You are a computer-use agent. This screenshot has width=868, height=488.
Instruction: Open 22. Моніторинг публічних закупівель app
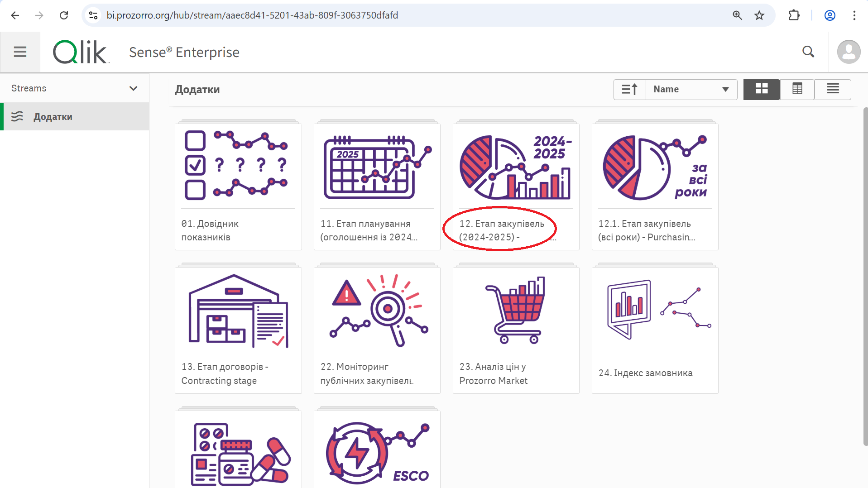377,329
